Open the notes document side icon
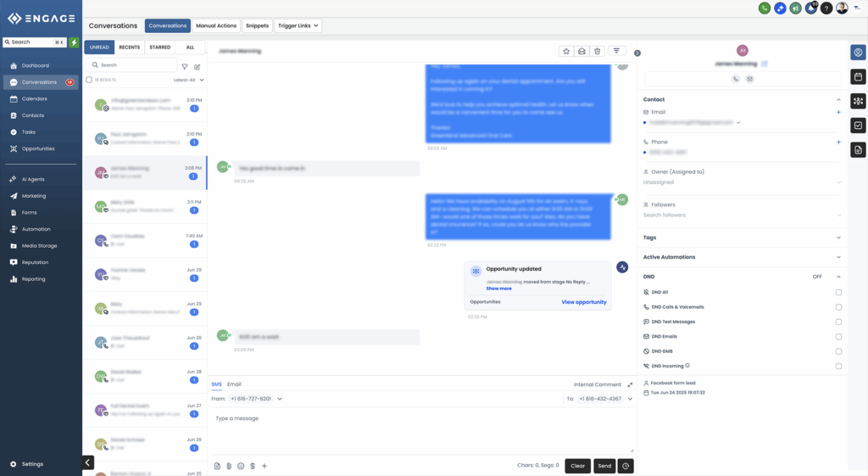The width and height of the screenshot is (868, 476). [x=858, y=149]
